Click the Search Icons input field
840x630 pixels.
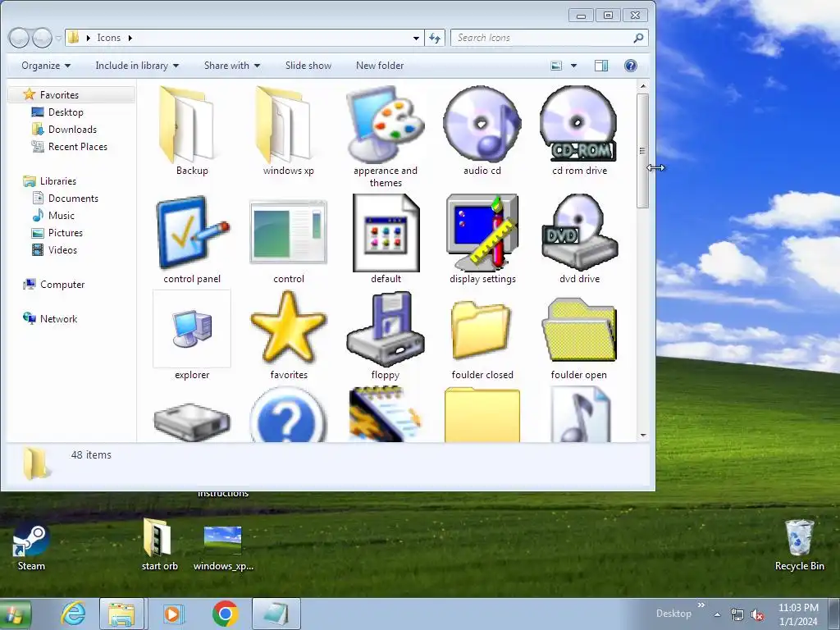[543, 38]
